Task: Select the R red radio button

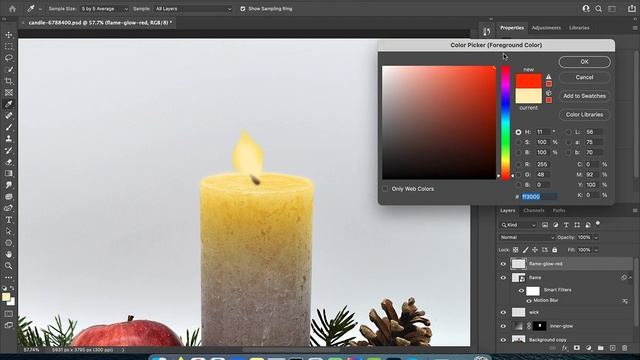Action: (518, 164)
